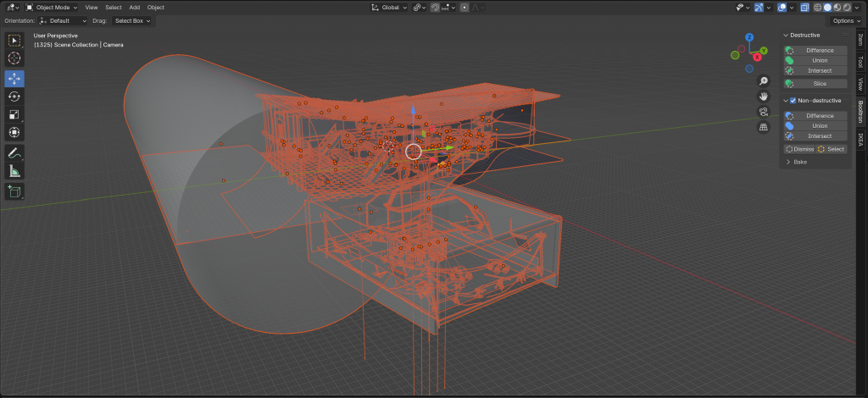Choose the Scale tool

[x=14, y=114]
